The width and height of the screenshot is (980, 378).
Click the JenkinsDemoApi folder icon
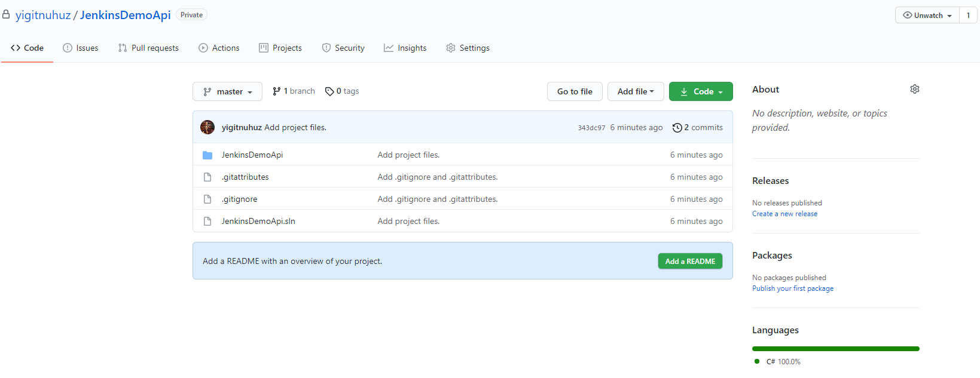[x=207, y=155]
